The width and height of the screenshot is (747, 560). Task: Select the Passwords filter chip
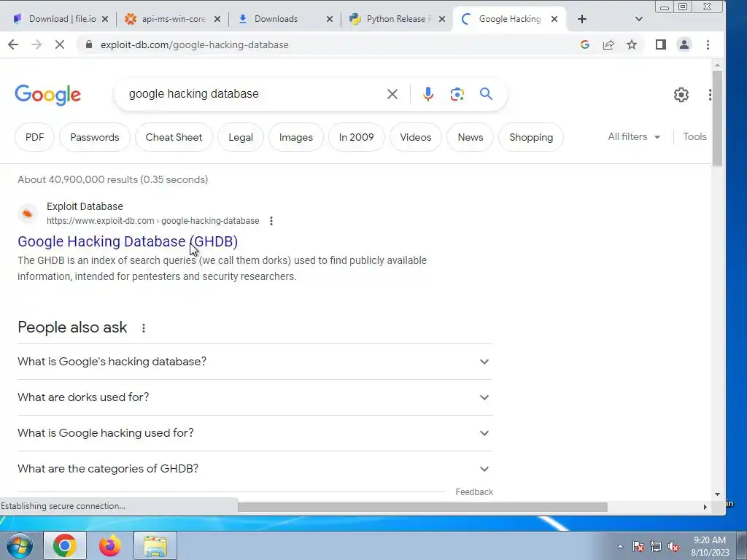pyautogui.click(x=94, y=137)
